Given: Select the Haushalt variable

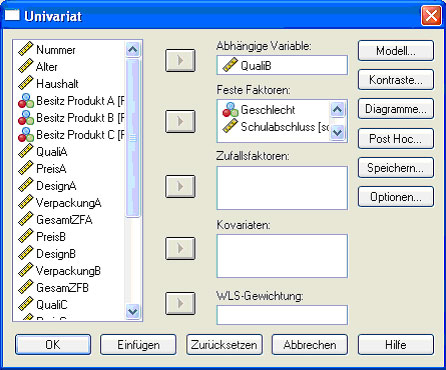Looking at the screenshot, I should 57,84.
